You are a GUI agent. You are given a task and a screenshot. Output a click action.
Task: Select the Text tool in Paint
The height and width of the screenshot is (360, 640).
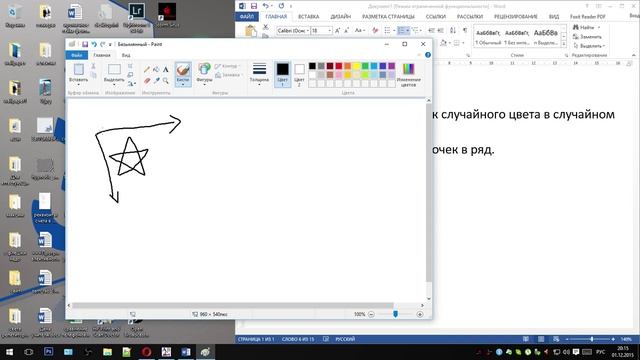pyautogui.click(x=166, y=70)
